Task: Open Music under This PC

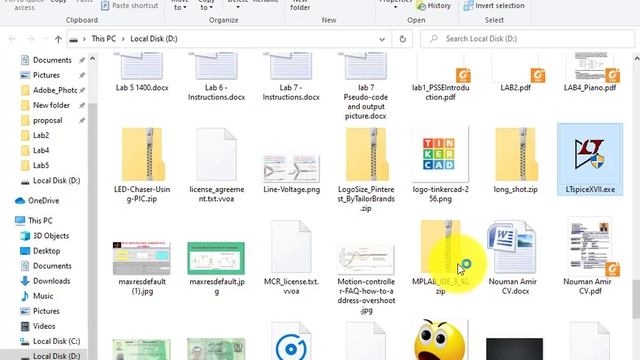Action: click(x=43, y=296)
